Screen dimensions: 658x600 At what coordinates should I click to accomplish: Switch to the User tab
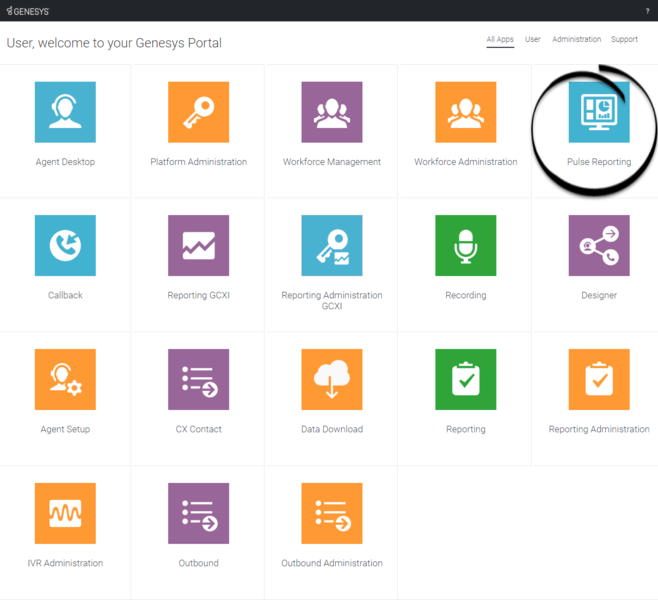click(x=533, y=39)
